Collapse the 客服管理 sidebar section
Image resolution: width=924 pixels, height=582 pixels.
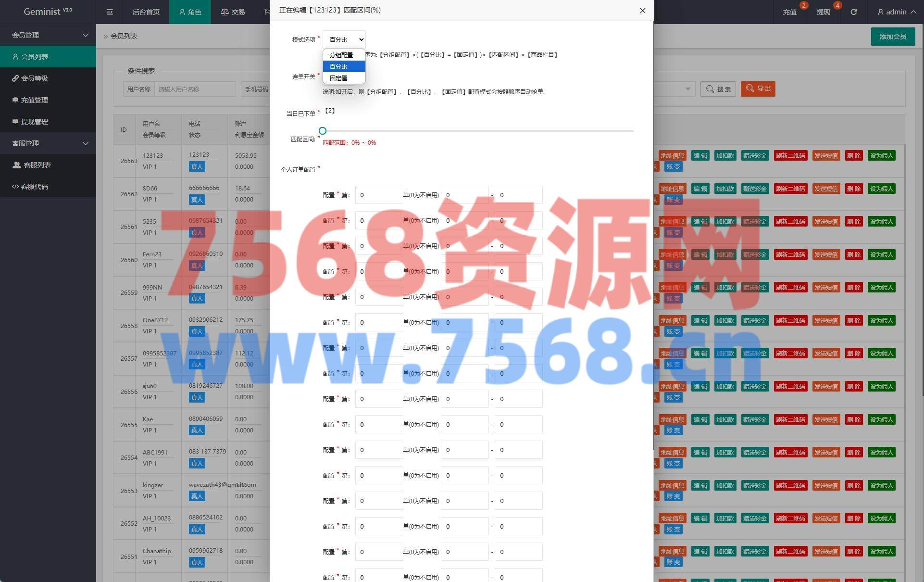48,143
